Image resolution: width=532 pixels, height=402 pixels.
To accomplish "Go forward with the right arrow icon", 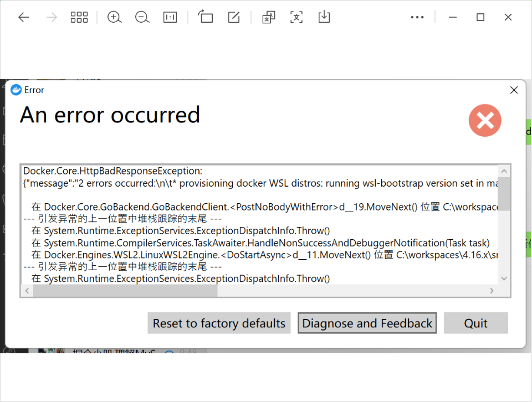I will (x=52, y=17).
